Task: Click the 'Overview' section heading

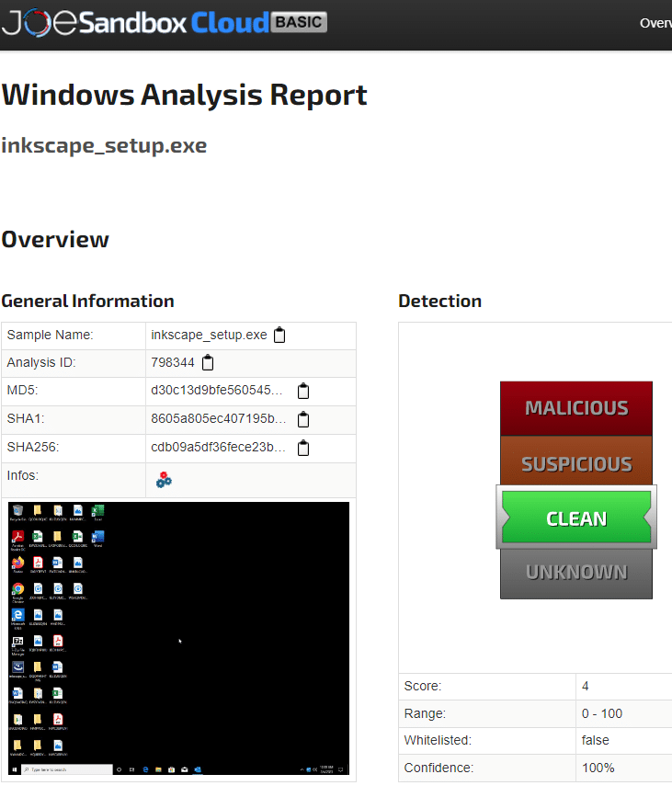Action: (x=55, y=239)
